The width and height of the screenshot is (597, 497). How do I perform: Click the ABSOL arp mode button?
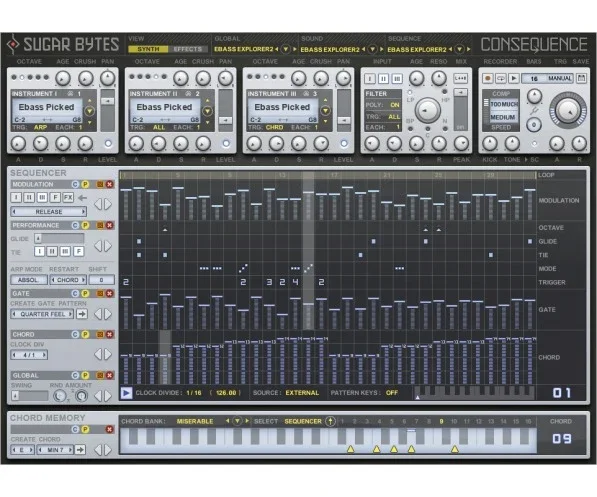[29, 280]
